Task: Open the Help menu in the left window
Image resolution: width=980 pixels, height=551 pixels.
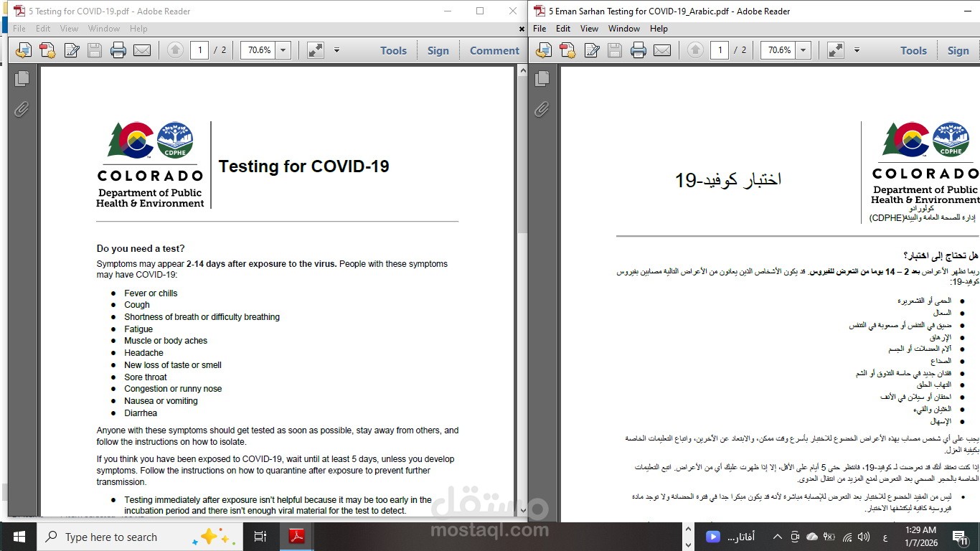Action: coord(138,29)
